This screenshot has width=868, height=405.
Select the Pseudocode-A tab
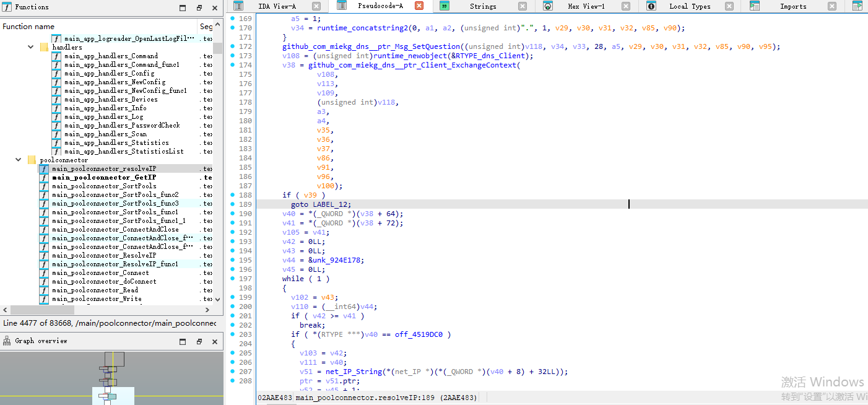point(380,6)
